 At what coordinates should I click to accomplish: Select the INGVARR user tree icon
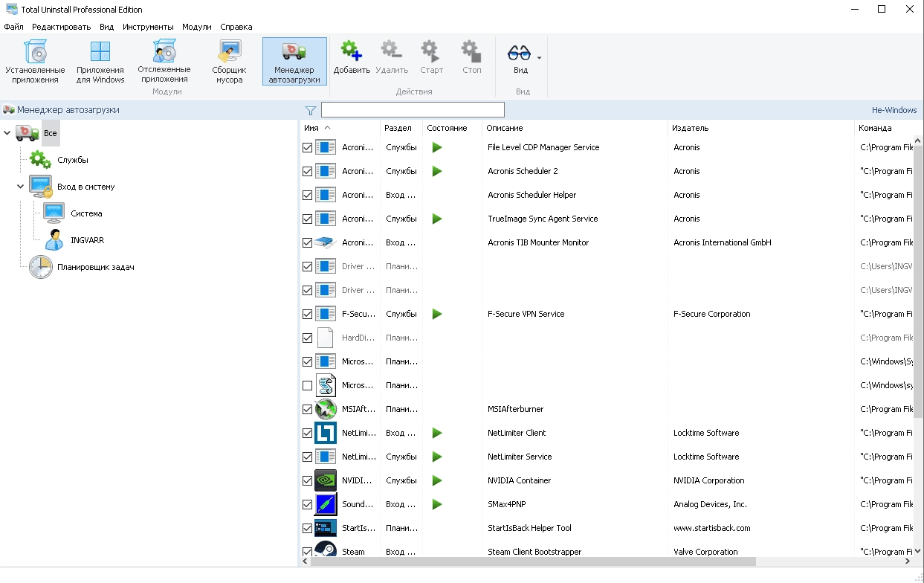coord(54,240)
